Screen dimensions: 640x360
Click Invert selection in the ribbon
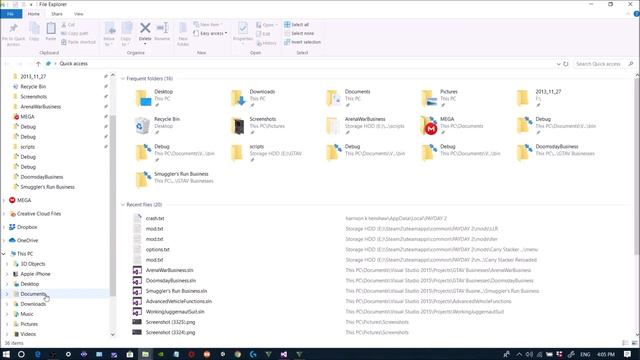[x=302, y=42]
